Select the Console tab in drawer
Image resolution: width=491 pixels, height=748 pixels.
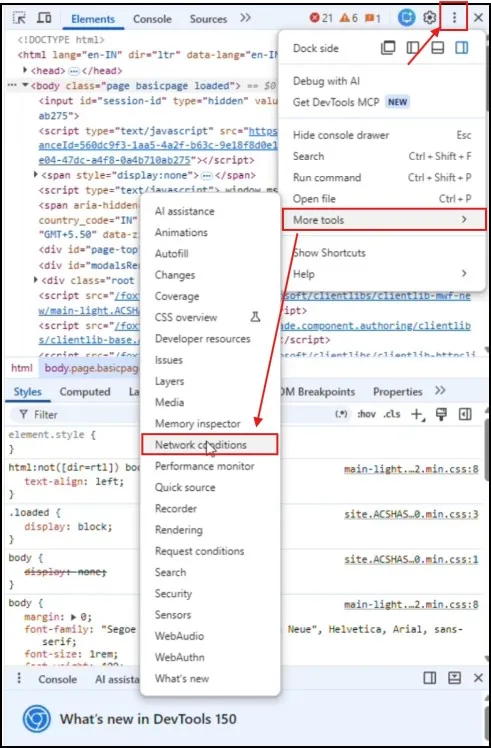(57, 679)
